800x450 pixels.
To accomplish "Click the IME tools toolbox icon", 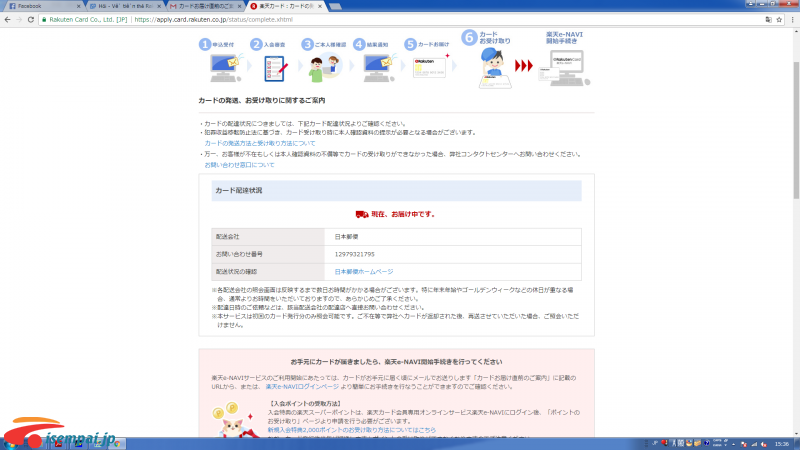I will 697,443.
